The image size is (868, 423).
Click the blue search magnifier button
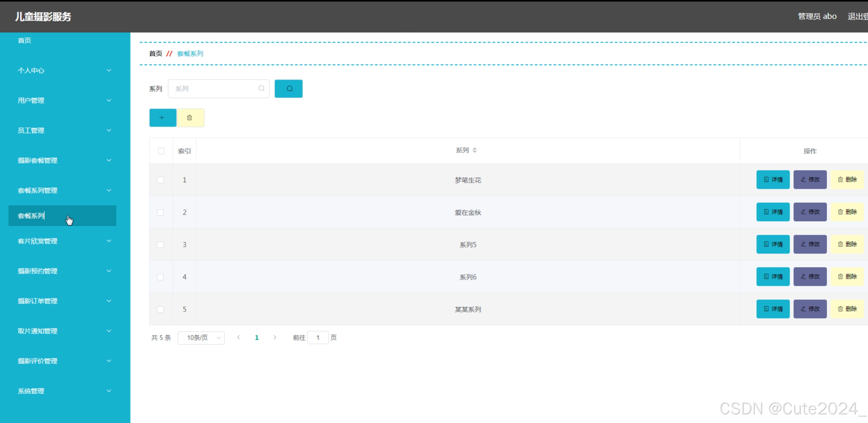288,89
